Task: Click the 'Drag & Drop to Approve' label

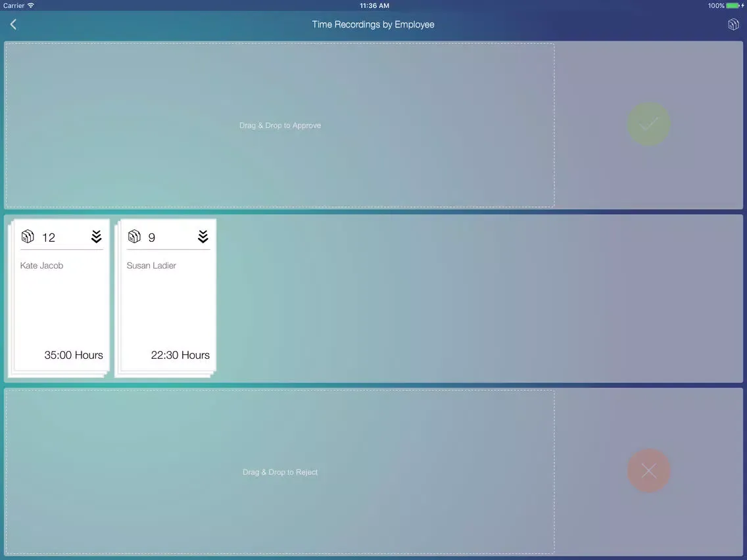Action: pos(280,126)
